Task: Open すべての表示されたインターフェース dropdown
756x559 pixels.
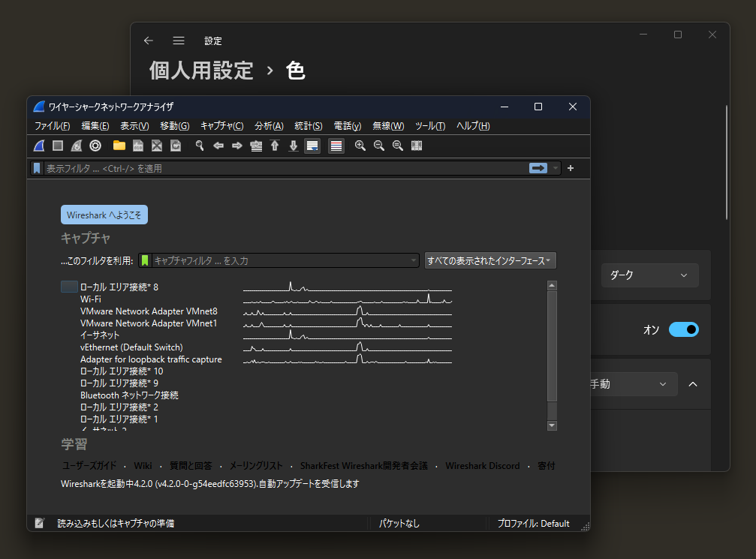Action: [490, 260]
